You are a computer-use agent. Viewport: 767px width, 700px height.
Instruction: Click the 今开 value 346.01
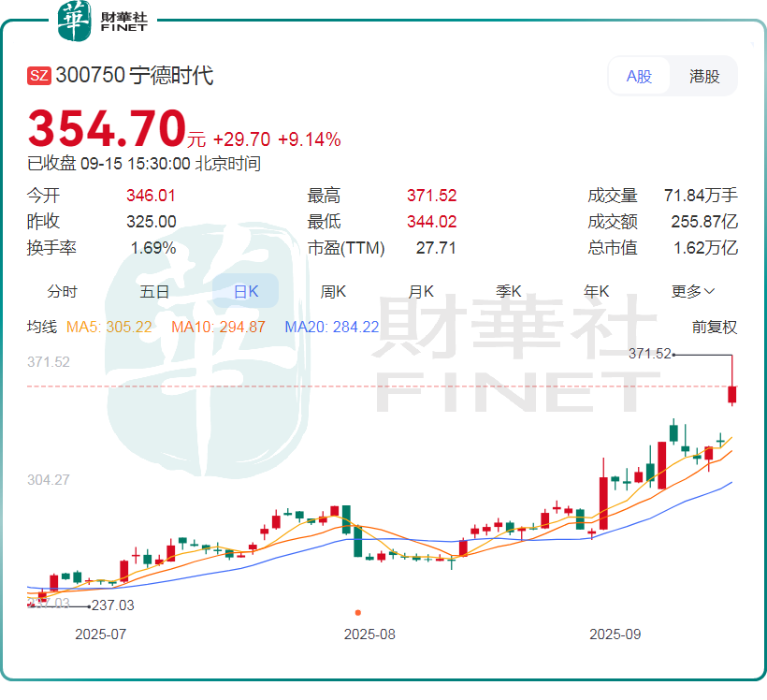click(151, 196)
